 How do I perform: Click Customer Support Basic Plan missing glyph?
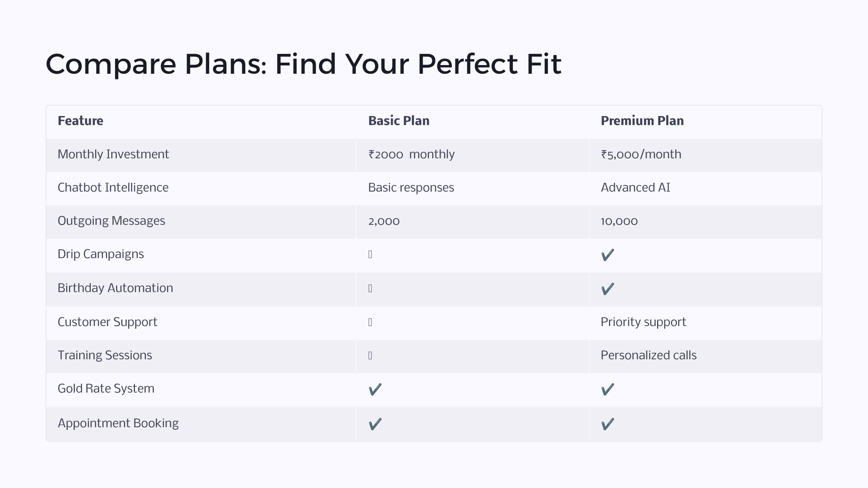(x=370, y=322)
